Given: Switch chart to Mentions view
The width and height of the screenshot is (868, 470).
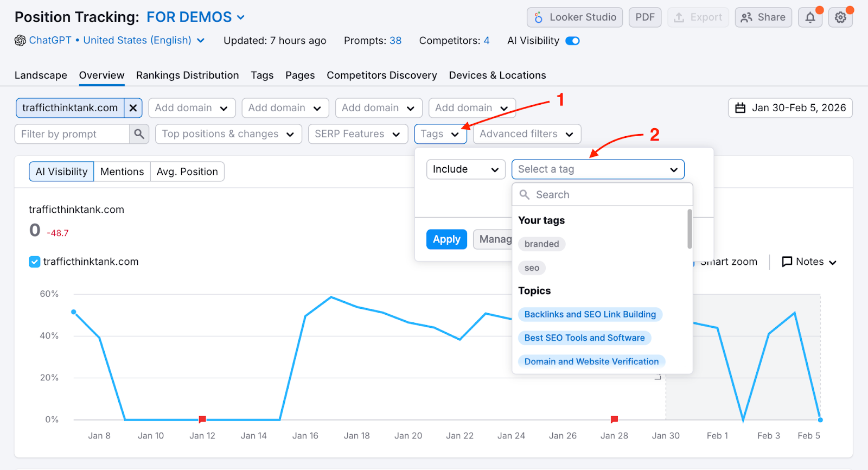Looking at the screenshot, I should (122, 172).
